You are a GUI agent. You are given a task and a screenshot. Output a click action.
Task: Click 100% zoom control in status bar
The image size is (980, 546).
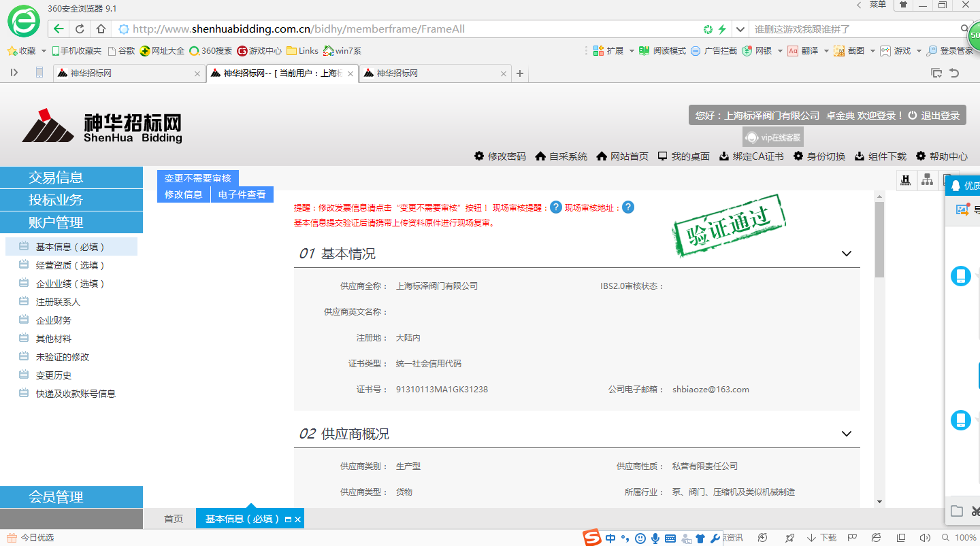(960, 538)
